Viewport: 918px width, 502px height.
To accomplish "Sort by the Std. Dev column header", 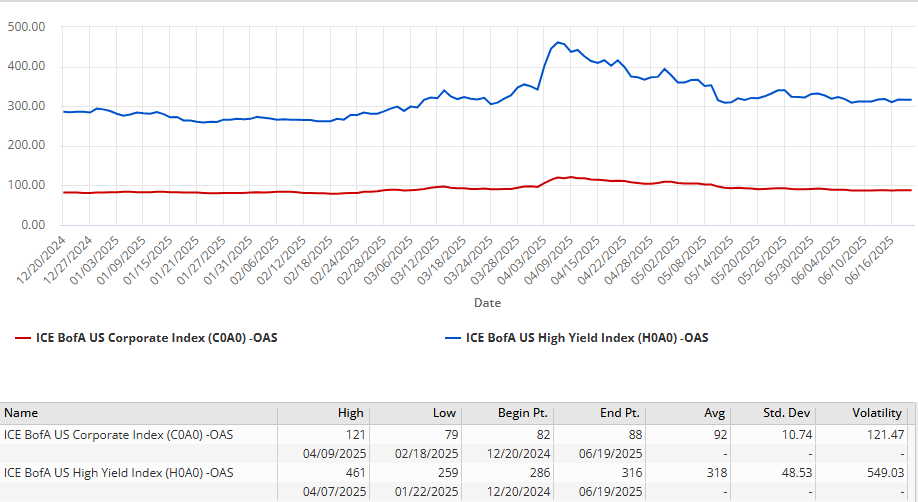I will click(787, 413).
